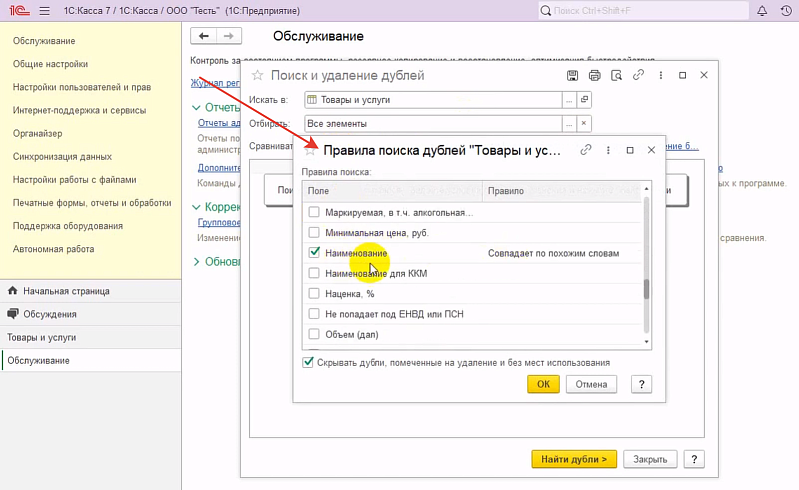This screenshot has width=799, height=490.
Task: Toggle Минимальная цена, руб. checkbox
Action: click(x=314, y=232)
